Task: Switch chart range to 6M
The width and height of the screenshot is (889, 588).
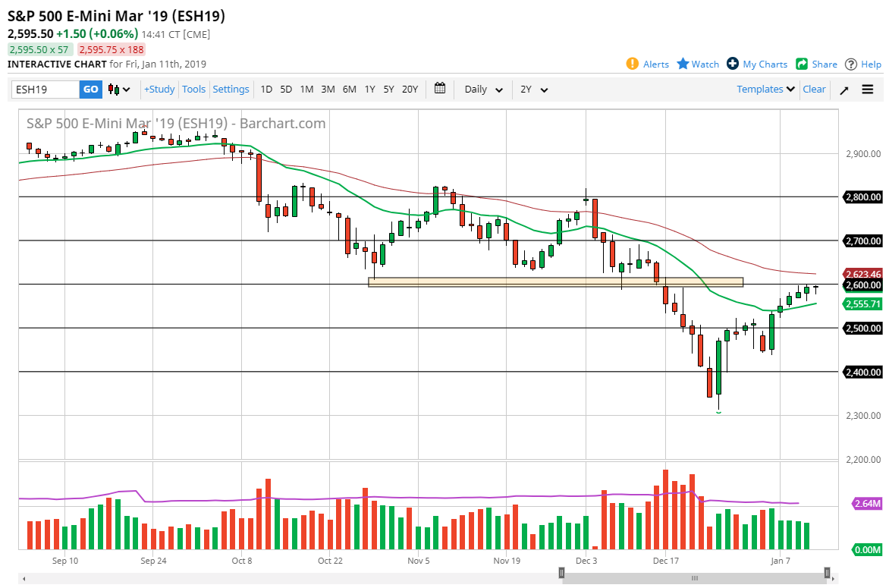Action: point(349,89)
